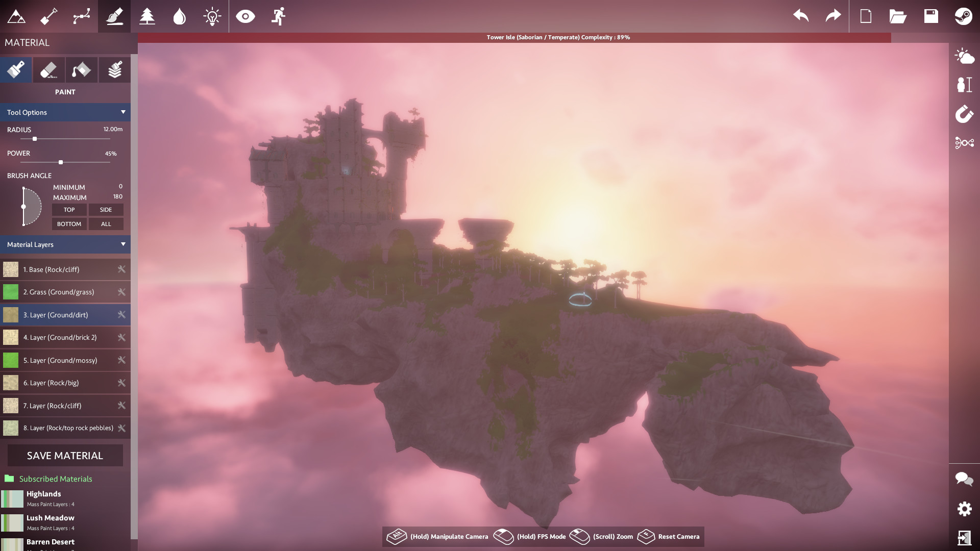Switch to the fill bucket tab
Screen dimensions: 980x551
tap(81, 69)
